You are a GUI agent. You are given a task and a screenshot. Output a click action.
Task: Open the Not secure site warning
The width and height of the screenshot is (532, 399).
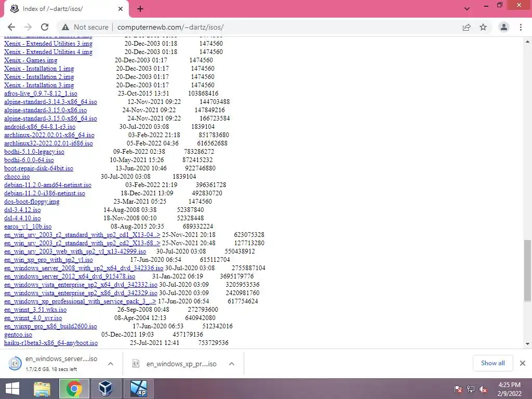(x=85, y=27)
